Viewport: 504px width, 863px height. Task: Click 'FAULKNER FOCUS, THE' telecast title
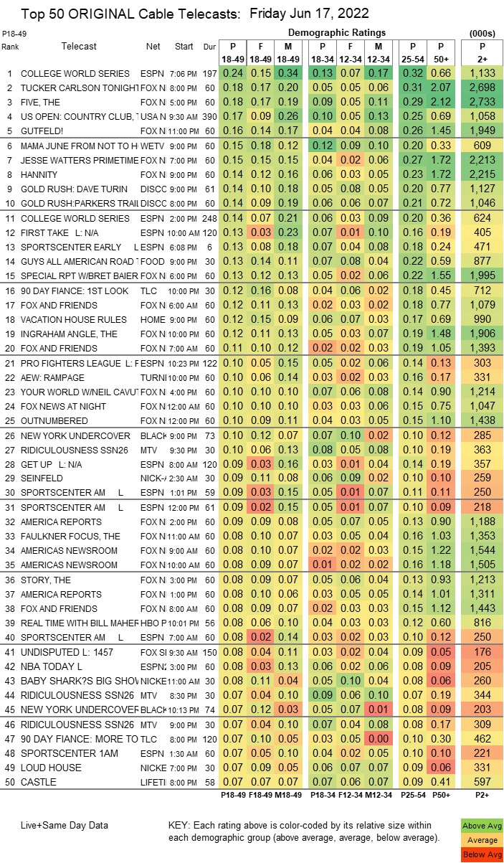tap(70, 536)
